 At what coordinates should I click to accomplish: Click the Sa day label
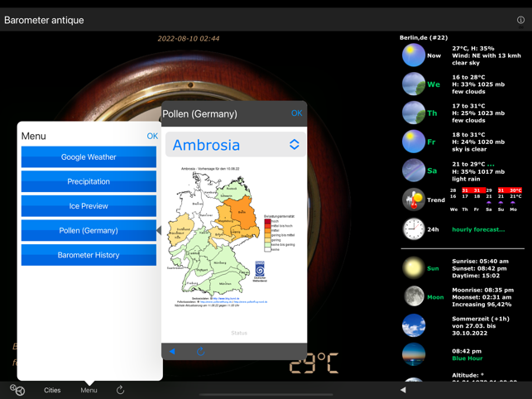pyautogui.click(x=432, y=171)
